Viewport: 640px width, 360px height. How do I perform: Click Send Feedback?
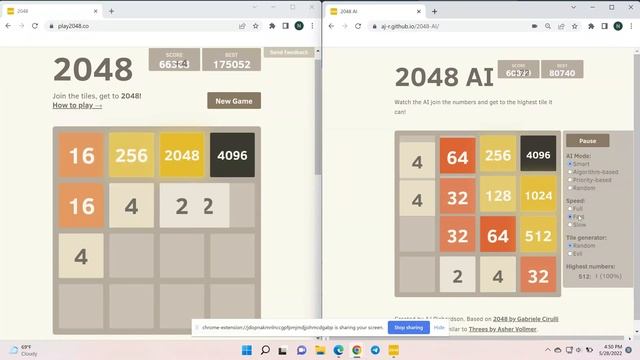click(x=289, y=52)
